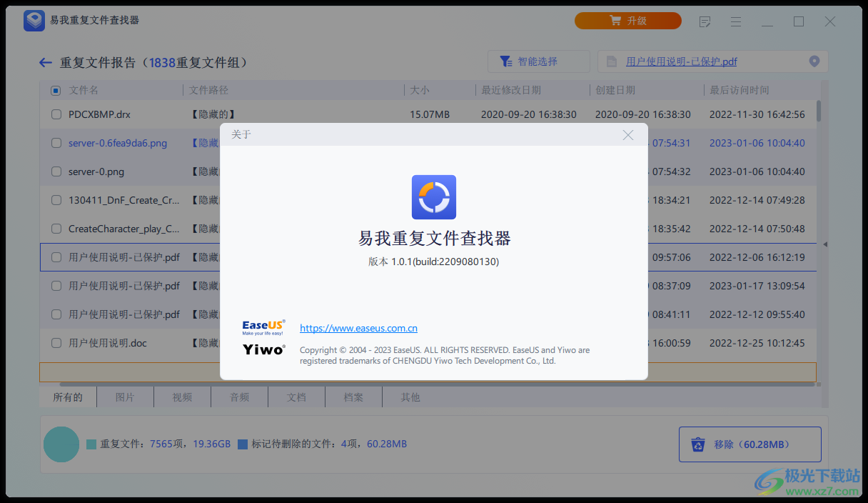The height and width of the screenshot is (503, 868).
Task: Open the 用户使用说明-已保护.pdf link at top
Action: pyautogui.click(x=682, y=61)
